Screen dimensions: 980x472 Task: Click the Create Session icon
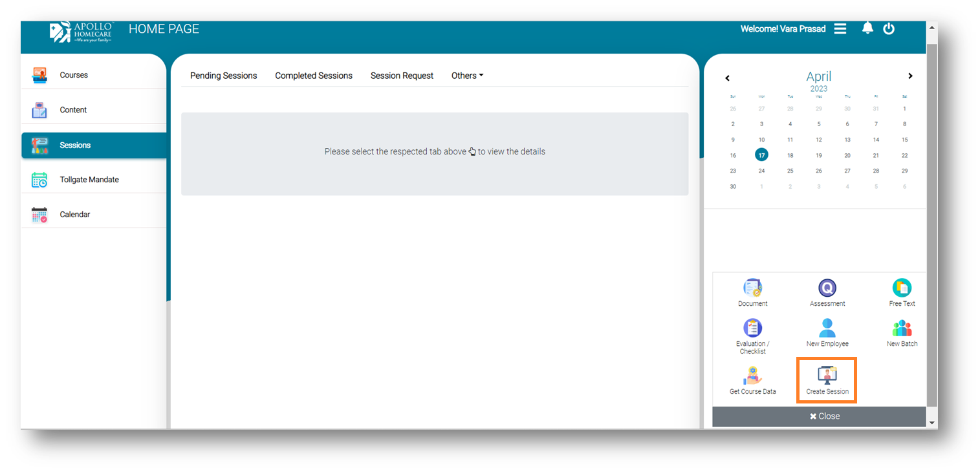(827, 376)
